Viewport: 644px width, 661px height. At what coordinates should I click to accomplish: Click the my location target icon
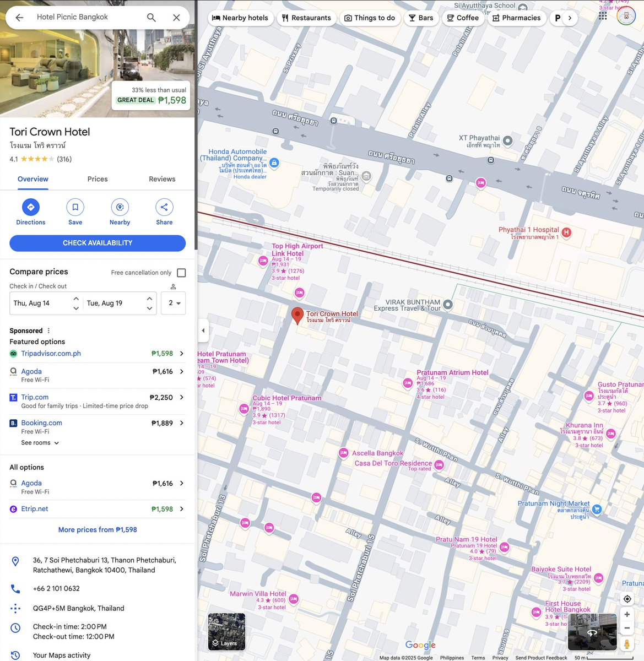click(627, 599)
